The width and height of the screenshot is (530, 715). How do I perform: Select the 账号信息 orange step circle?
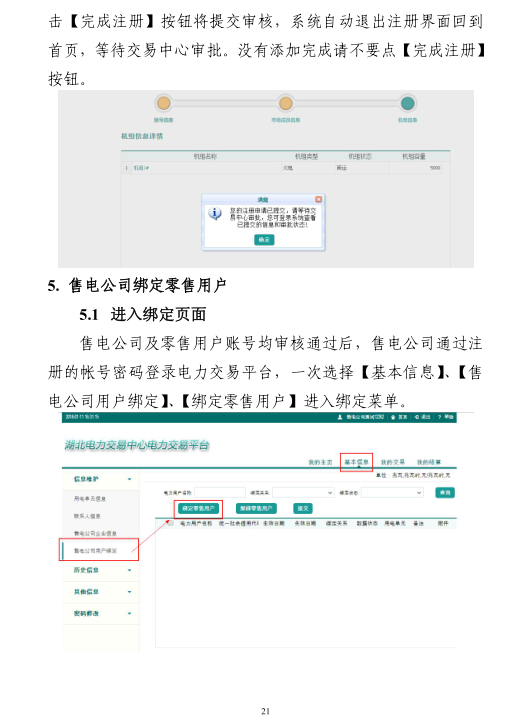(164, 103)
